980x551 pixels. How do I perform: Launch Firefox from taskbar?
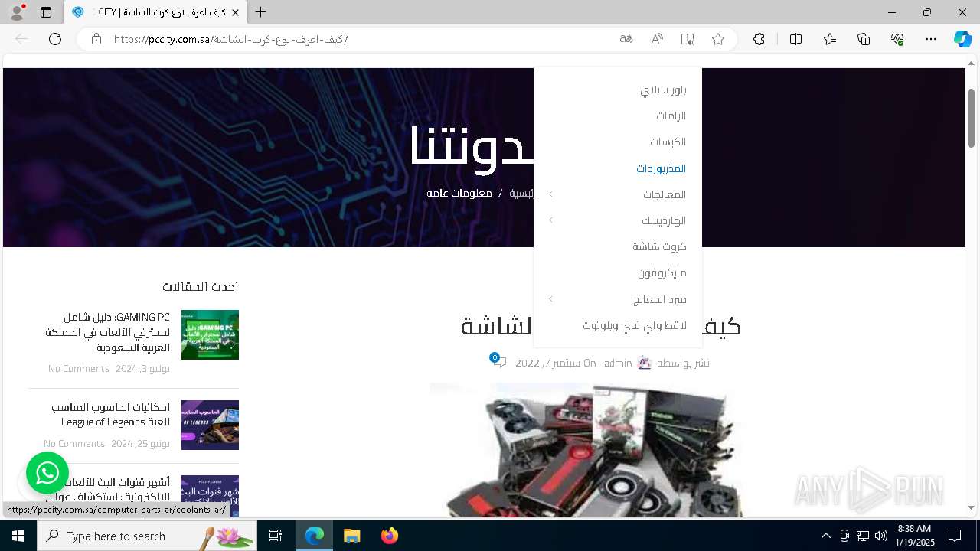[x=389, y=536]
